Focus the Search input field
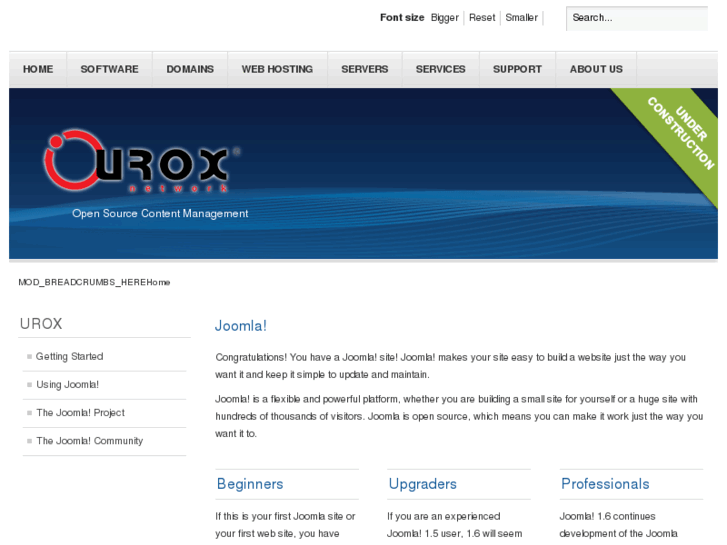 click(x=637, y=18)
